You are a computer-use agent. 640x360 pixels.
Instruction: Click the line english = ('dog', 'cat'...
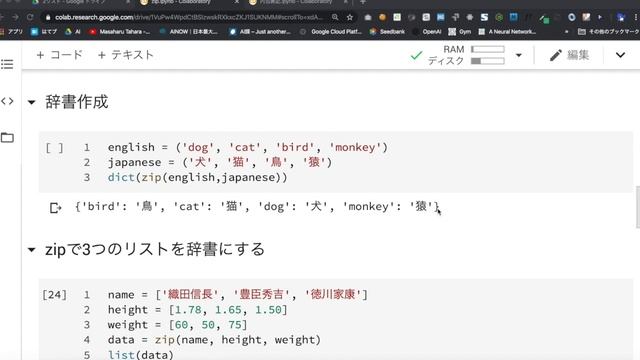[248, 147]
